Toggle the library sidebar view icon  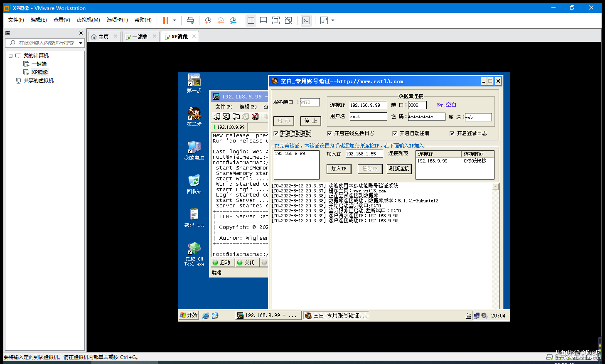pyautogui.click(x=251, y=20)
